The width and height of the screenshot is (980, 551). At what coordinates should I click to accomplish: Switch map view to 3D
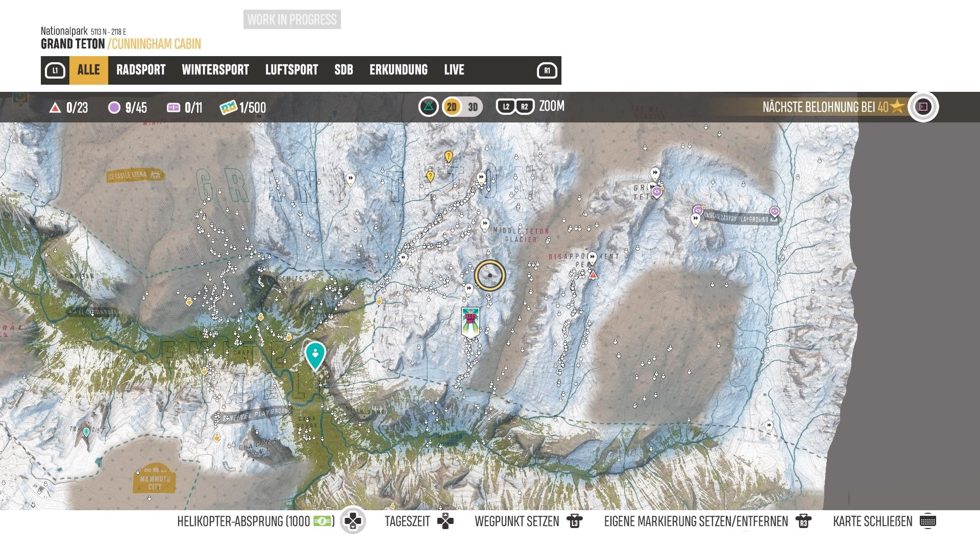pyautogui.click(x=473, y=107)
